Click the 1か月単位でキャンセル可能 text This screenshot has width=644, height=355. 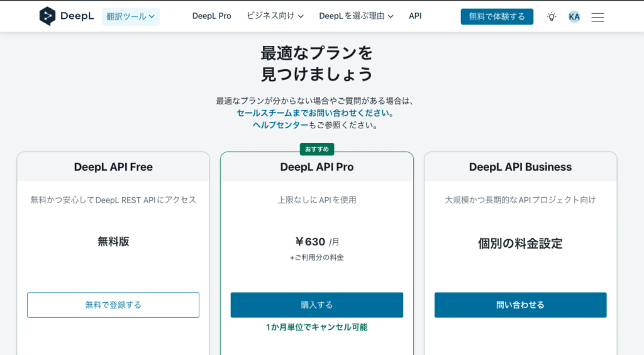(x=317, y=327)
